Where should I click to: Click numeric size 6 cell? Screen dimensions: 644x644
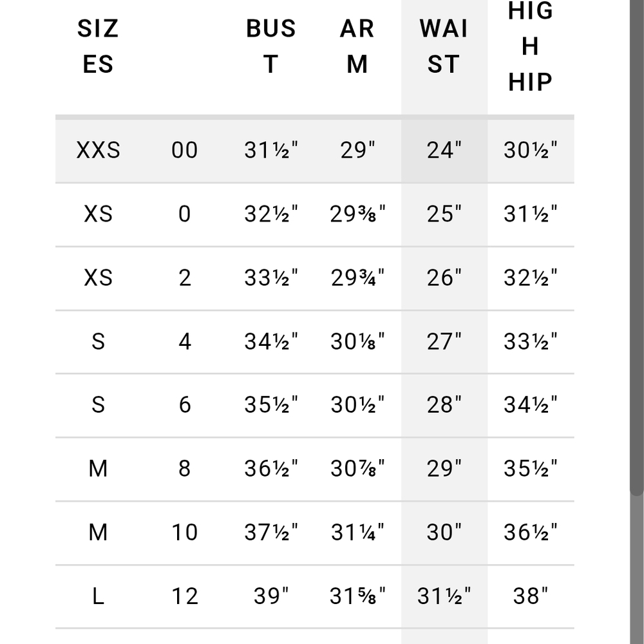tap(184, 405)
